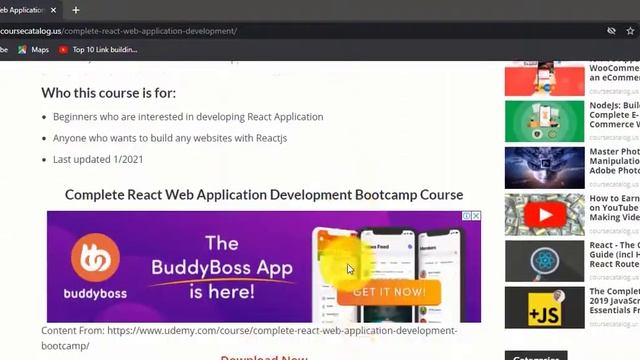Click Master Photo Manipulation Adobe title
This screenshot has height=360, width=640.
[x=614, y=161]
